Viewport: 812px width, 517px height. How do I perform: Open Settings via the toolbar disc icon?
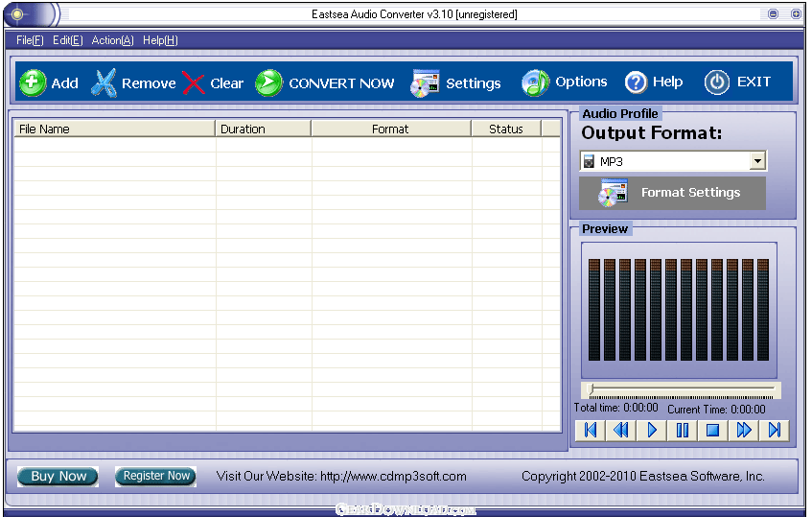click(425, 82)
